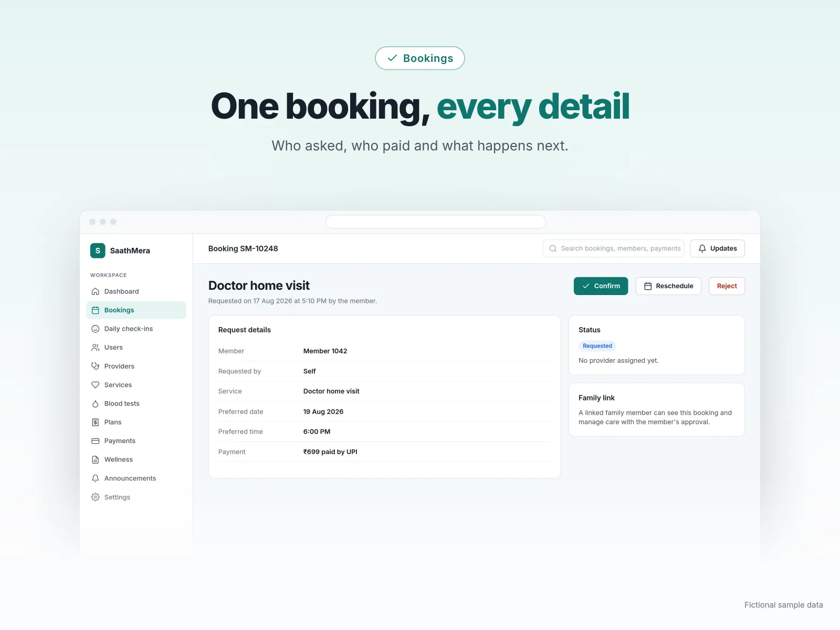This screenshot has width=840, height=630.
Task: Click the Bookings calendar icon in sidebar
Action: click(96, 310)
